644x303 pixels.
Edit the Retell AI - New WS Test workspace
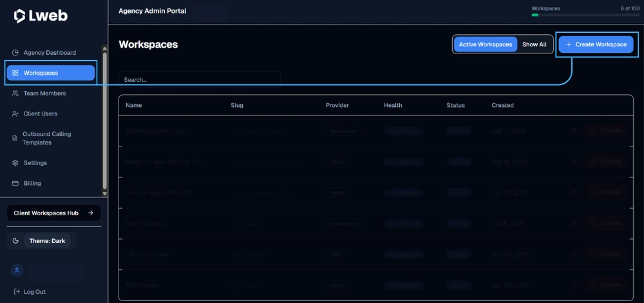[x=574, y=162]
